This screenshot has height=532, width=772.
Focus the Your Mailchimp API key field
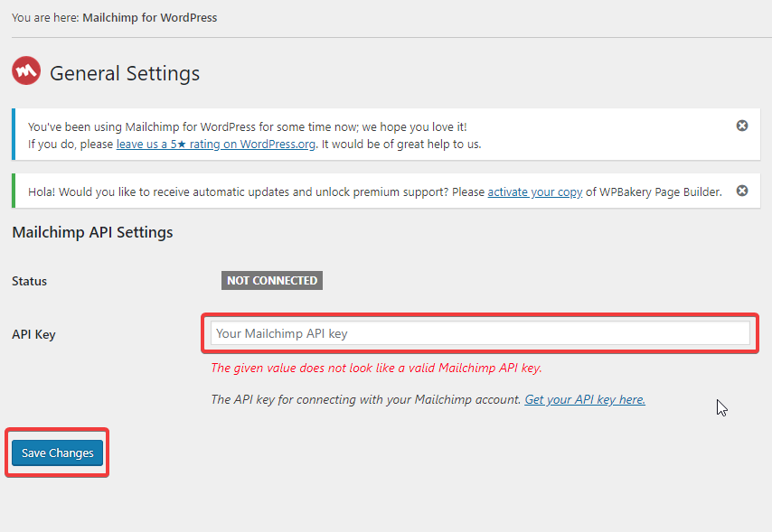(x=480, y=333)
